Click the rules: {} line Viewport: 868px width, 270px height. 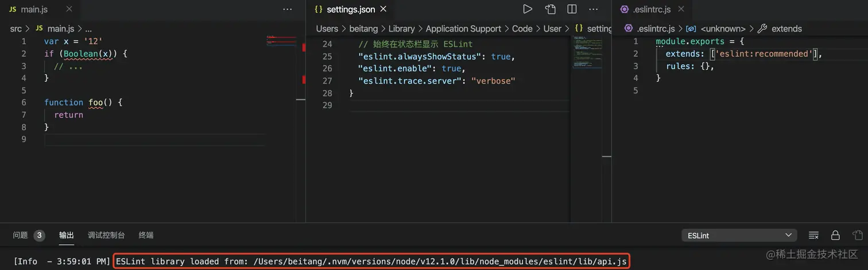(690, 66)
